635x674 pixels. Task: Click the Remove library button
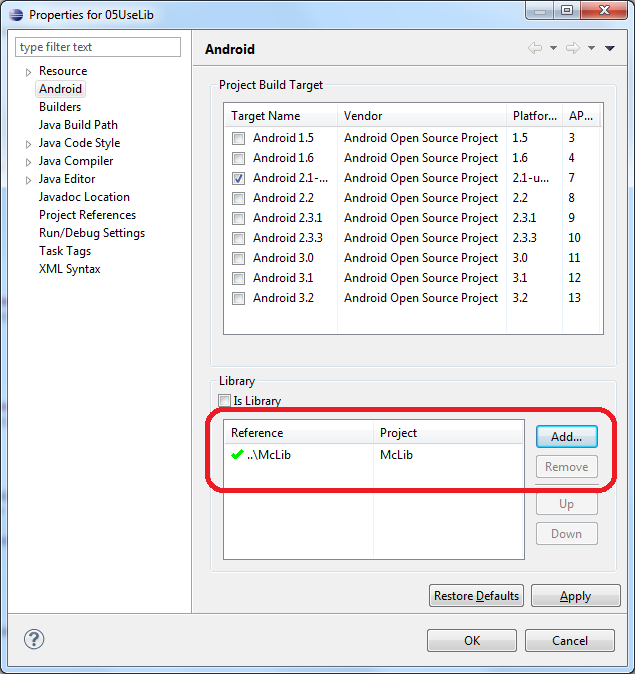pyautogui.click(x=567, y=467)
